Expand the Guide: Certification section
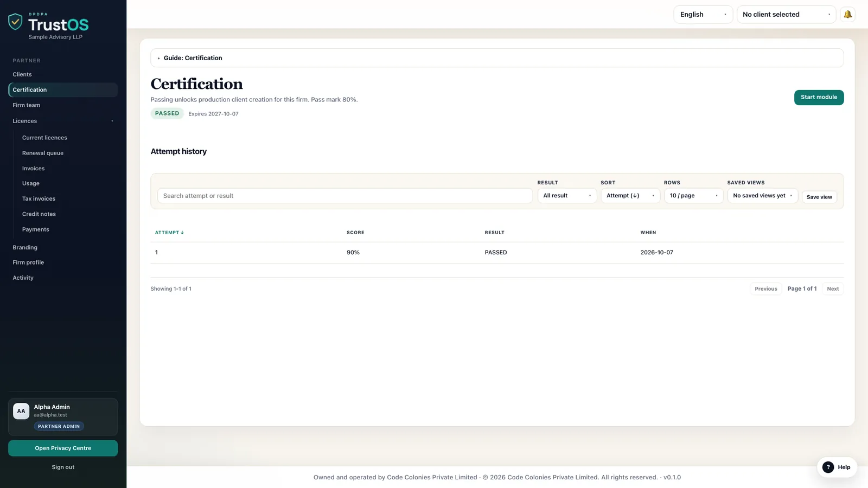Screen dimensions: 868x488 pos(497,58)
